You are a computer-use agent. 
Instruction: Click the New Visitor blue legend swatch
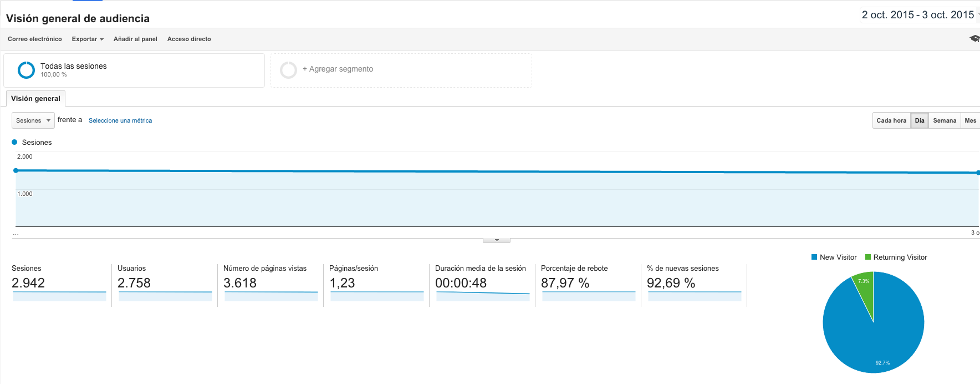tap(814, 257)
